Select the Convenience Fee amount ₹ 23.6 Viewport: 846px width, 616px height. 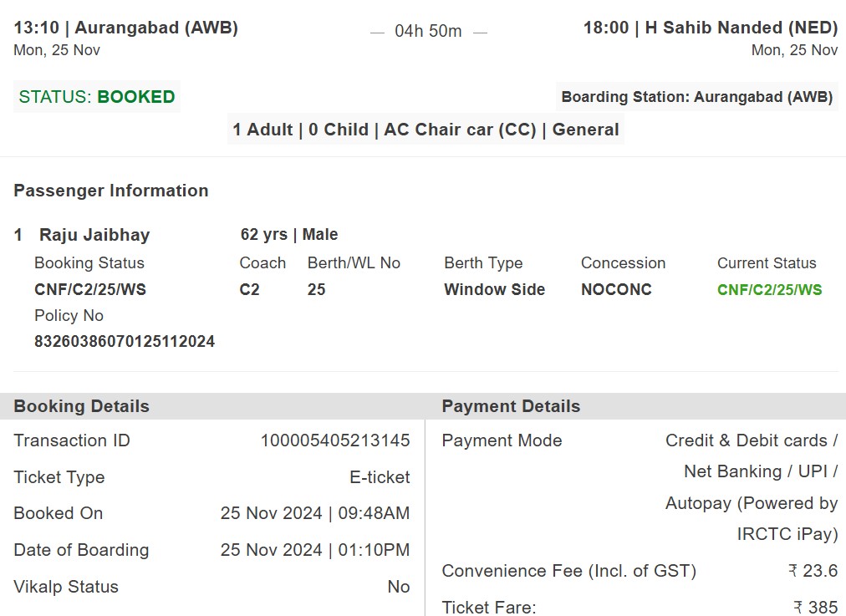pos(813,571)
